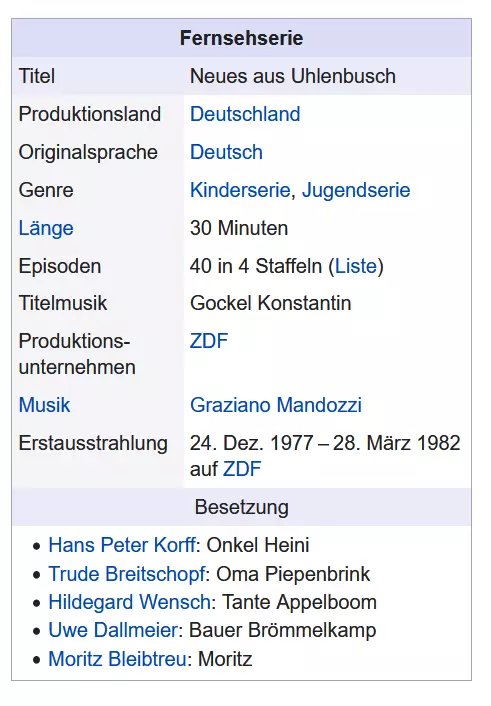
Task: Open Moritz Bleibtreu's page
Action: tap(118, 659)
